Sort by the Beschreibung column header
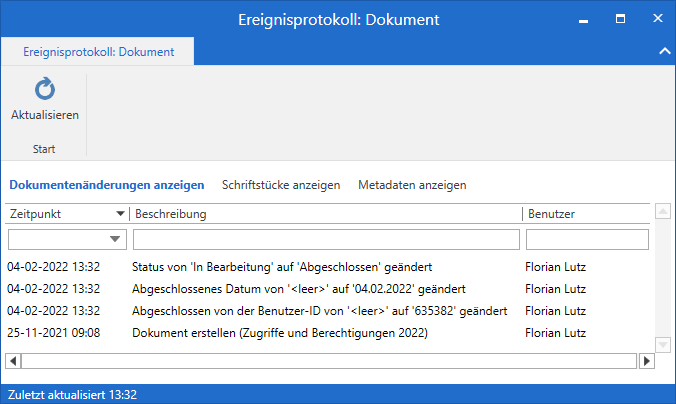676x404 pixels. pyautogui.click(x=325, y=214)
